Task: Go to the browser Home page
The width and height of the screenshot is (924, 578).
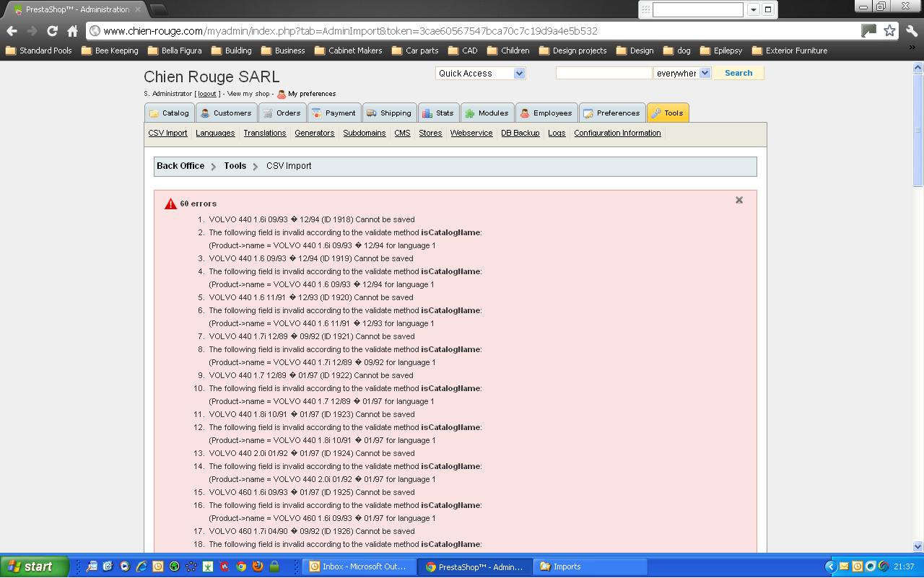Action: [72, 31]
